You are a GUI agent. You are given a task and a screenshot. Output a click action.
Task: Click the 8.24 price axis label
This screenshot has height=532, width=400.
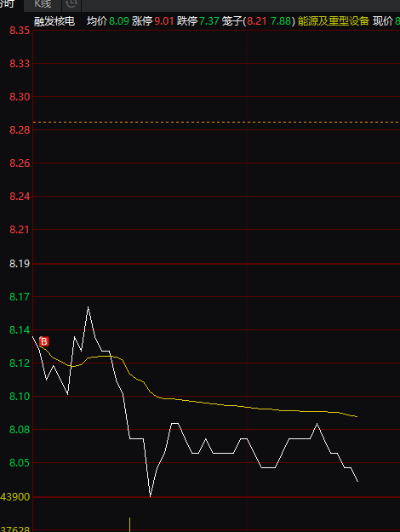coord(20,196)
